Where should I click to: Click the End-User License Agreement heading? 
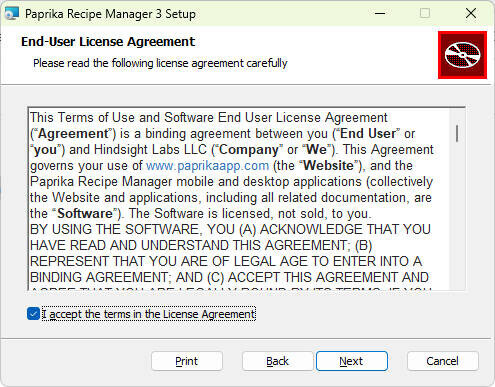pos(108,42)
